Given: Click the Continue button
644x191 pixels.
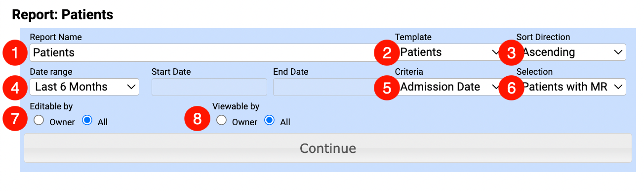Looking at the screenshot, I should click(328, 148).
